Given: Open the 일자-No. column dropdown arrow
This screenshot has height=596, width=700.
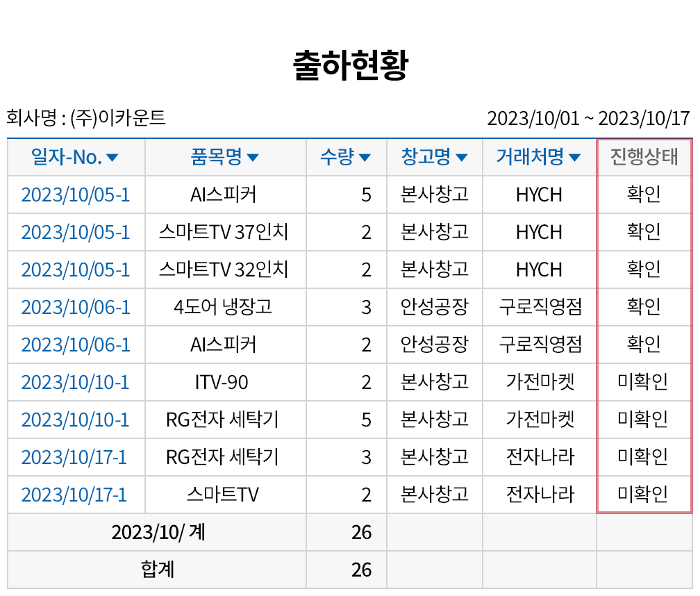Looking at the screenshot, I should tap(112, 158).
